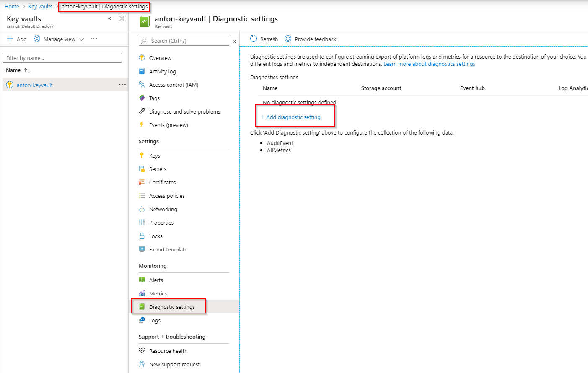Collapse the Key vaults panel with double chevron

pos(109,18)
